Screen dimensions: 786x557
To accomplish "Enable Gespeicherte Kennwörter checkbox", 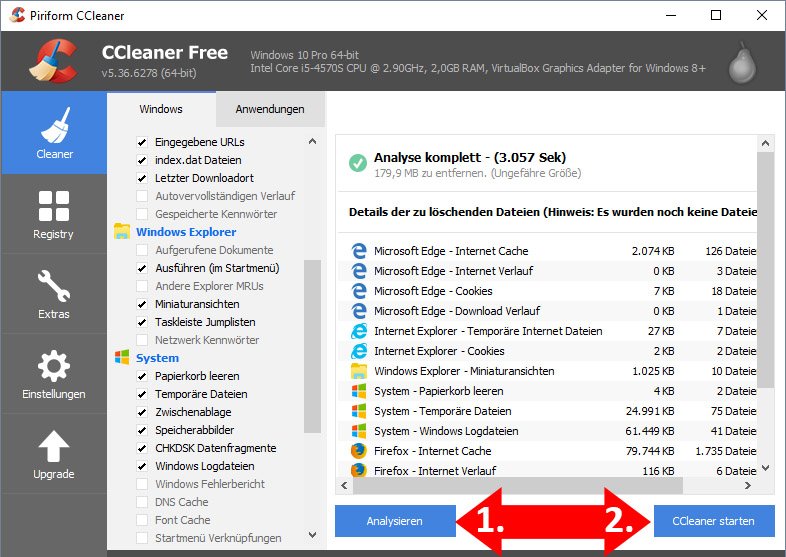I will click(x=142, y=214).
